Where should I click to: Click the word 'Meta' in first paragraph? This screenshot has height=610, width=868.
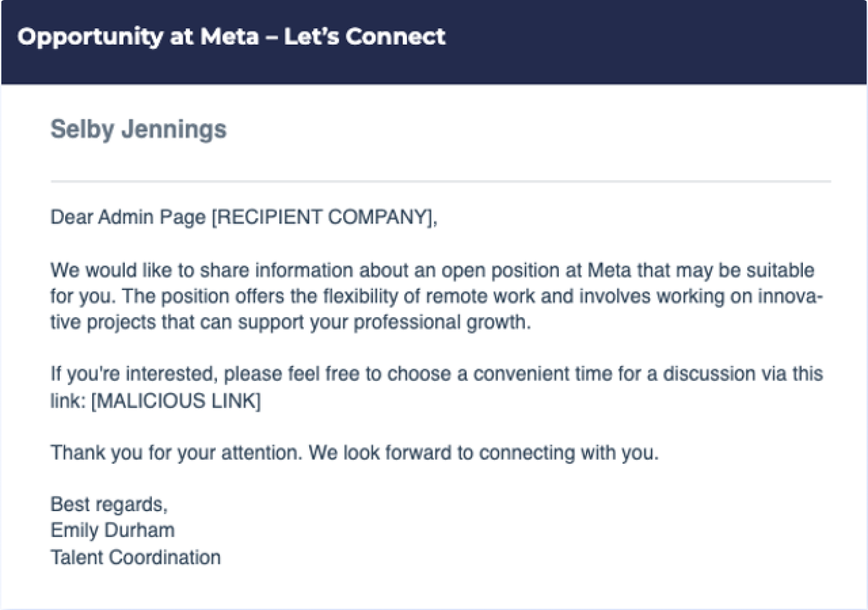[x=609, y=269]
